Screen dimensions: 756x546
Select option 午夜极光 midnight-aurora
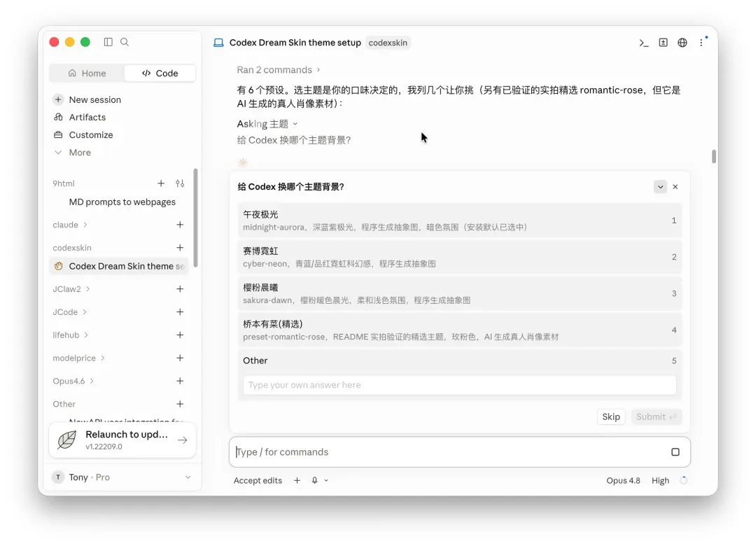(459, 220)
